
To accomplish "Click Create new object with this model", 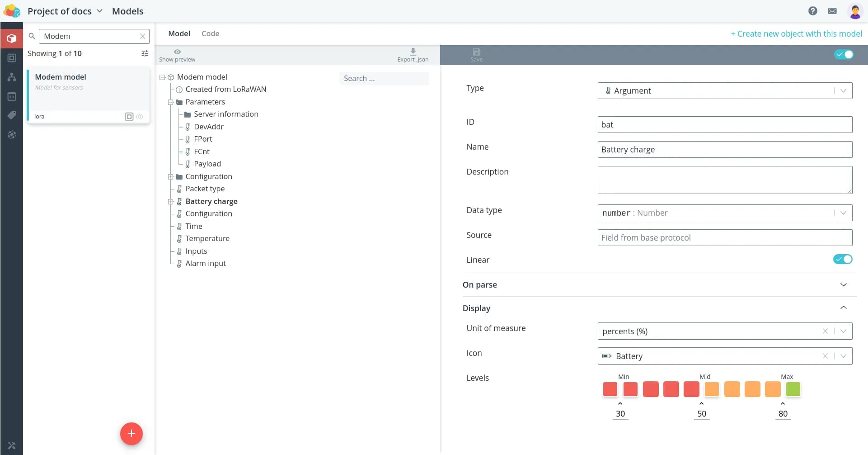I will (x=796, y=34).
